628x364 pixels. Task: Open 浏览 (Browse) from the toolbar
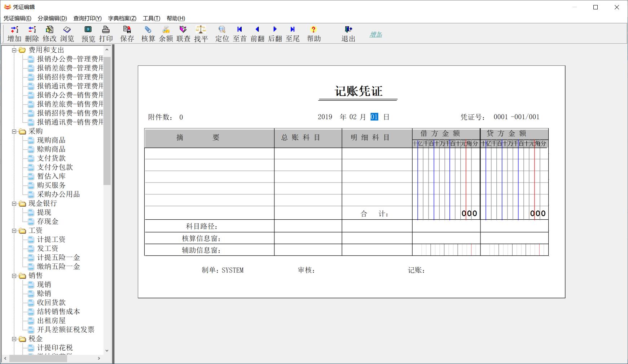[x=67, y=34]
